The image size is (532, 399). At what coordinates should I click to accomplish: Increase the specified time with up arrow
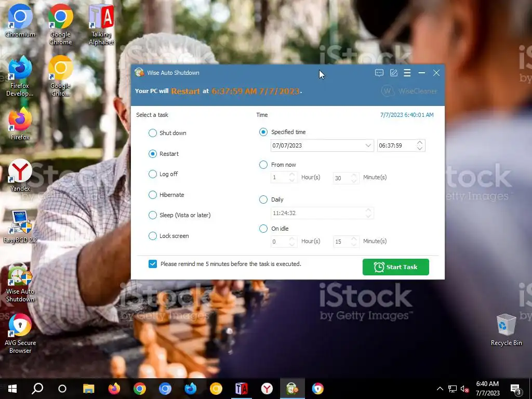click(x=420, y=143)
